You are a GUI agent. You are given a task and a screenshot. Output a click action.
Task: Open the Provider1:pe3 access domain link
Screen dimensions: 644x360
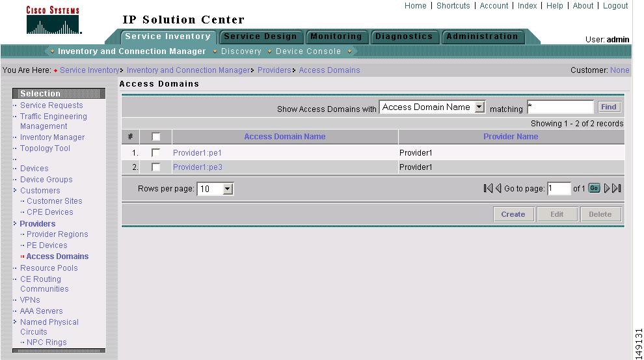tap(198, 167)
